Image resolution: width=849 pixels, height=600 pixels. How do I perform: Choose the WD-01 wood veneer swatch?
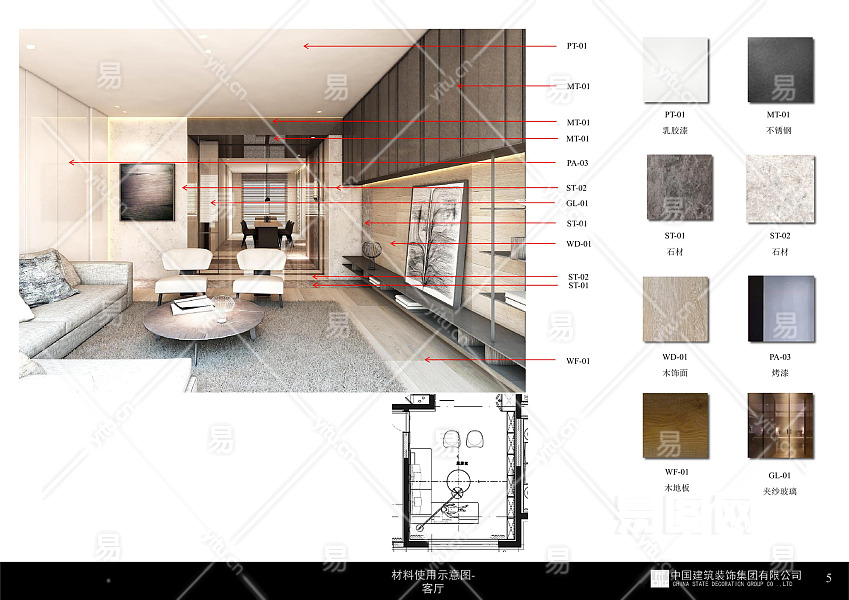coord(675,309)
